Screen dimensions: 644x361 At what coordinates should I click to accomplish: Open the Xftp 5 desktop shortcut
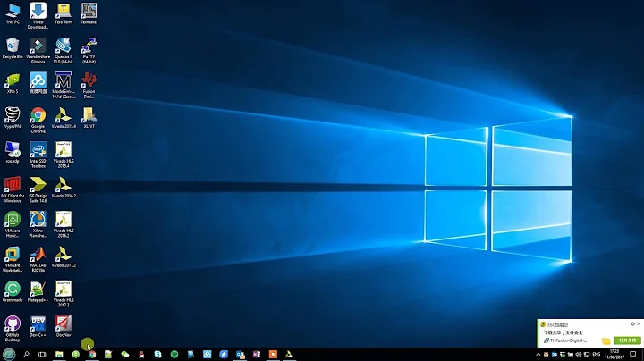[13, 83]
